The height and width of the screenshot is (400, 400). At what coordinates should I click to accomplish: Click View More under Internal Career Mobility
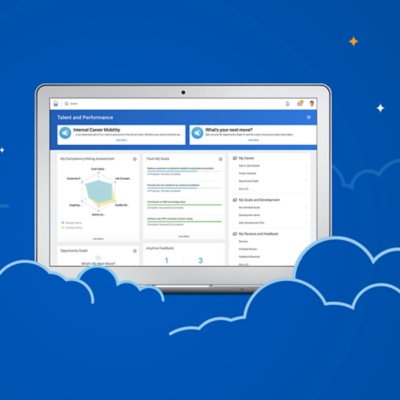pyautogui.click(x=121, y=140)
